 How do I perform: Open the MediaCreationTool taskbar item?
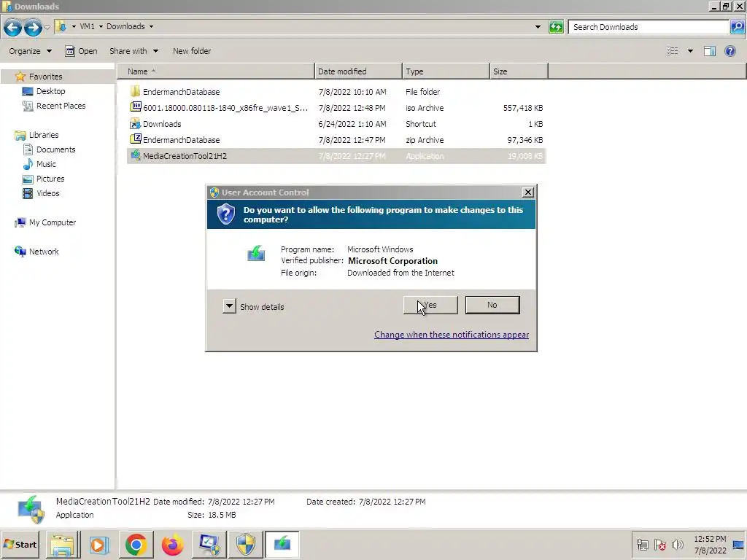tap(282, 545)
